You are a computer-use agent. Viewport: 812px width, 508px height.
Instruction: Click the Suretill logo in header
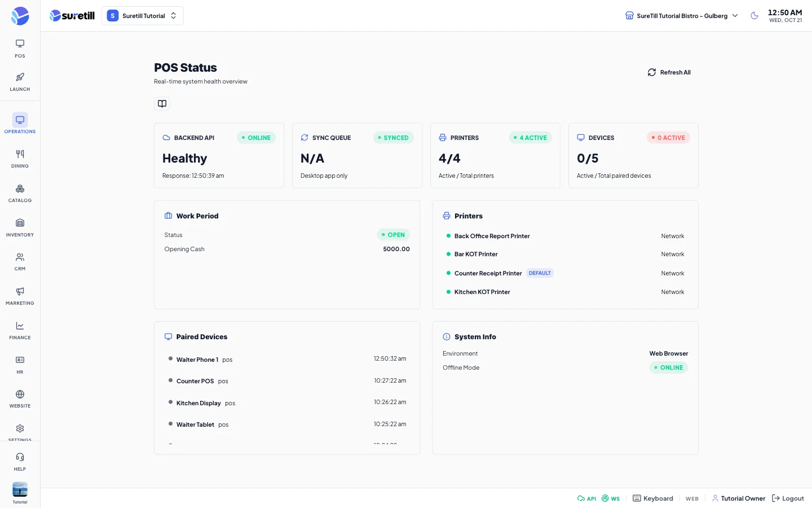72,16
